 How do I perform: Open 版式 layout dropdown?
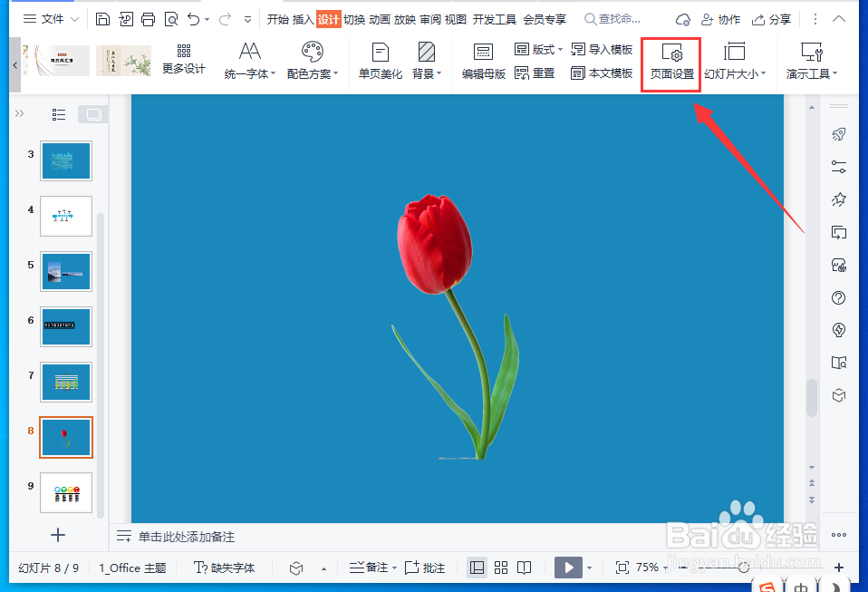click(x=538, y=49)
